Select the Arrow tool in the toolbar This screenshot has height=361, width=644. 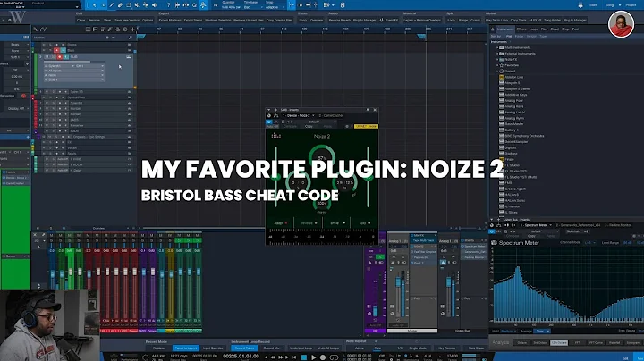pyautogui.click(x=94, y=5)
